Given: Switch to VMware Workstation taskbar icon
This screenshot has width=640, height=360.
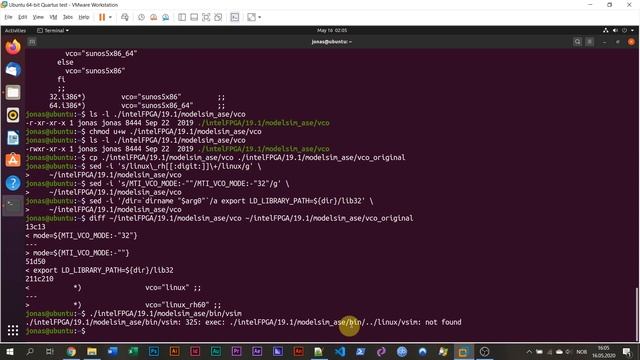Looking at the screenshot, I should pyautogui.click(x=463, y=351).
